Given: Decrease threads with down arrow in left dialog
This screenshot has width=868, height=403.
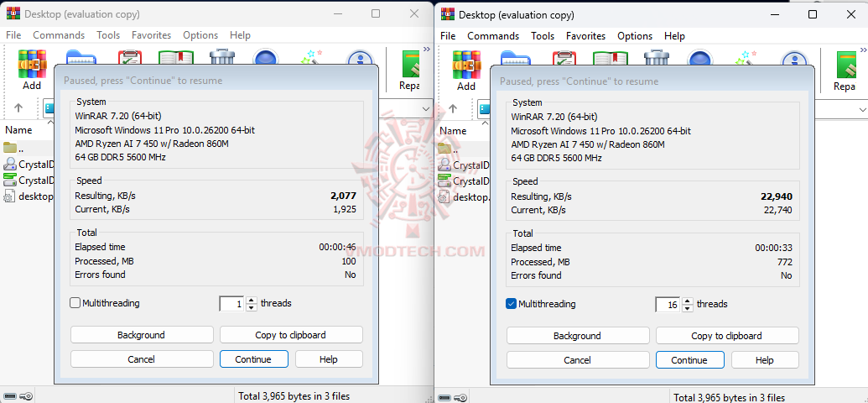Looking at the screenshot, I should coord(252,307).
